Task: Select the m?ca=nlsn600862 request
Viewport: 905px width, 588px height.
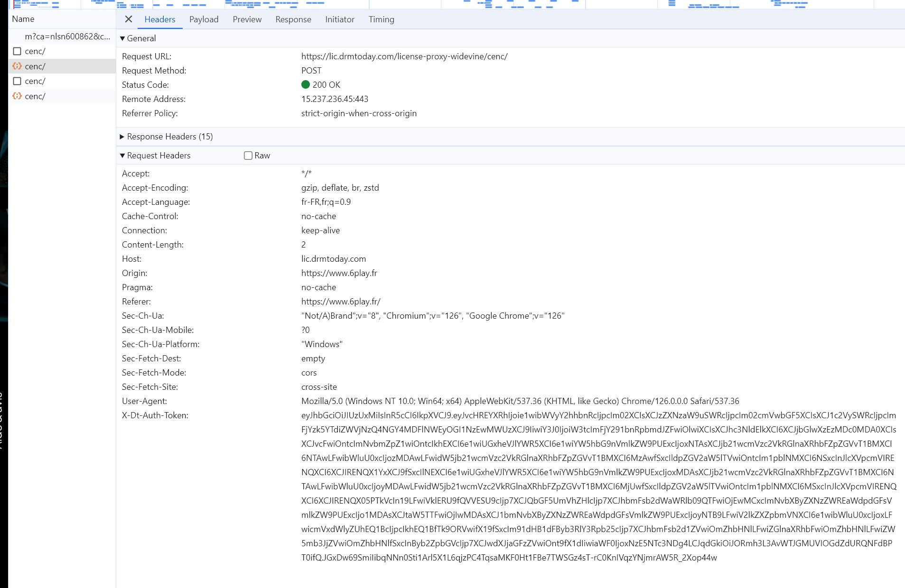Action: tap(67, 37)
